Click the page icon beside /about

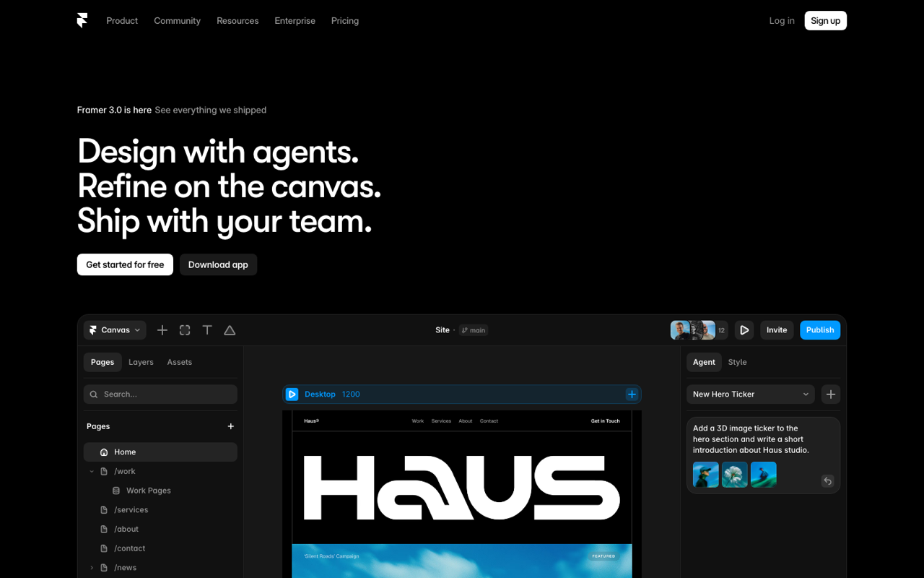(104, 529)
